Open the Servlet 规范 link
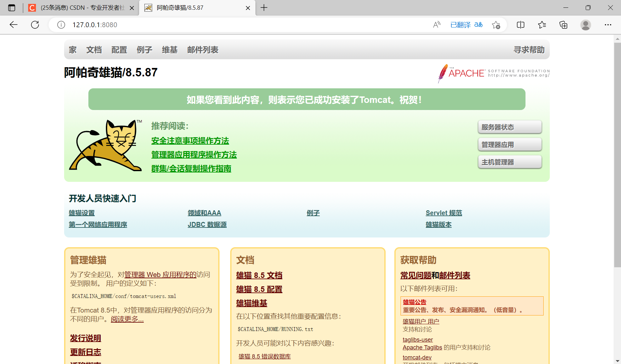The width and height of the screenshot is (621, 364). pyautogui.click(x=444, y=213)
